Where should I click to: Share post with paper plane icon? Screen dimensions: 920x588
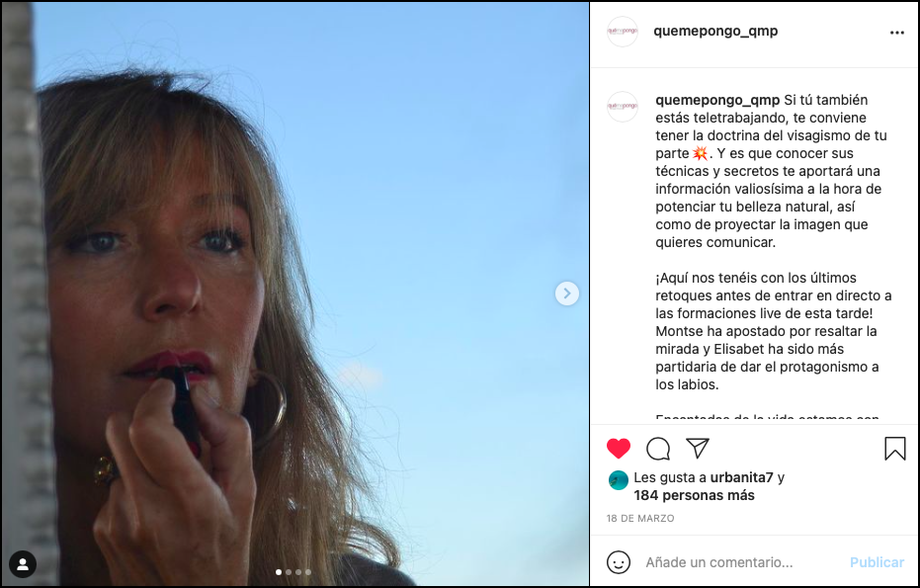[x=698, y=449]
